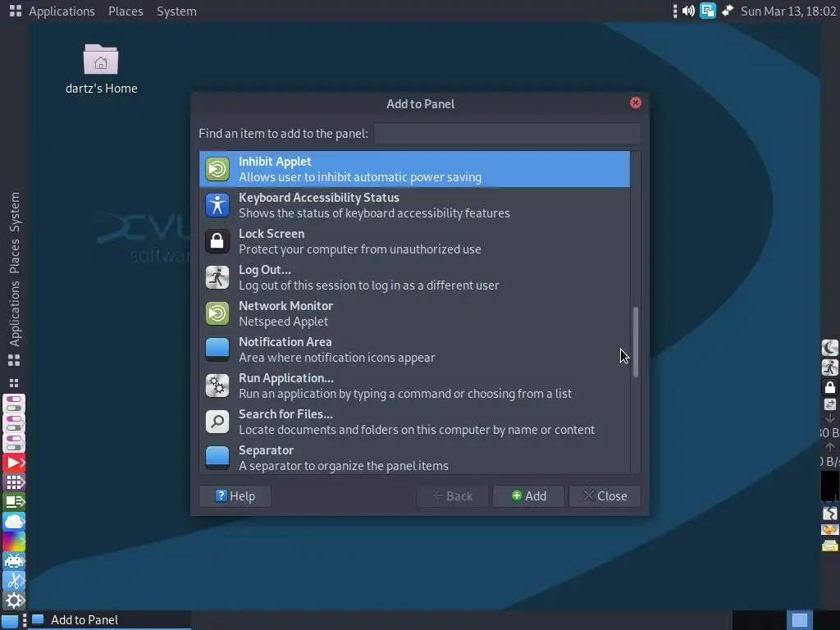The width and height of the screenshot is (840, 630).
Task: Select the Notification Area entry
Action: click(414, 349)
